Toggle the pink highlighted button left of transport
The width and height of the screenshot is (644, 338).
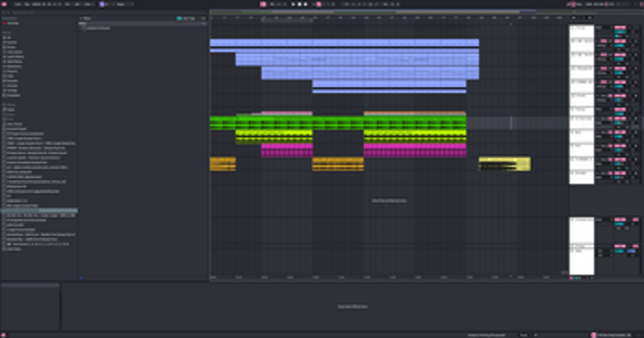click(263, 4)
